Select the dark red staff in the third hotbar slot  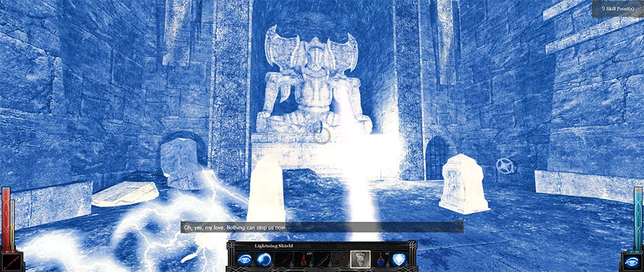click(x=283, y=260)
